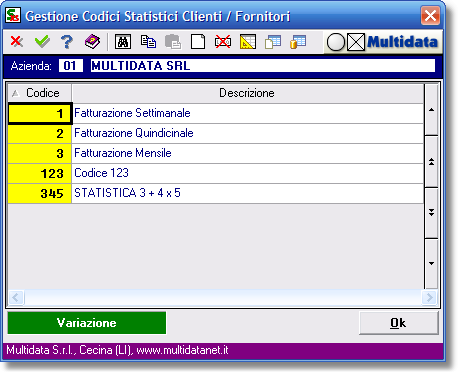
Task: Click the Multidata S.r.l. status bar text
Action: 117,350
